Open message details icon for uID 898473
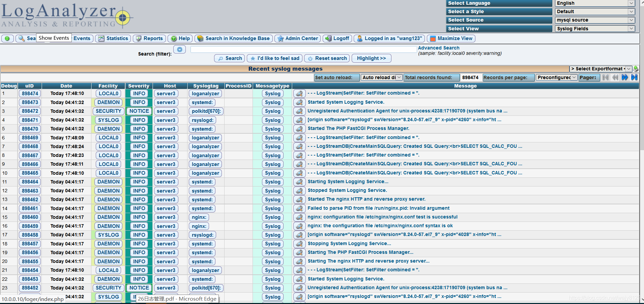 pos(299,102)
